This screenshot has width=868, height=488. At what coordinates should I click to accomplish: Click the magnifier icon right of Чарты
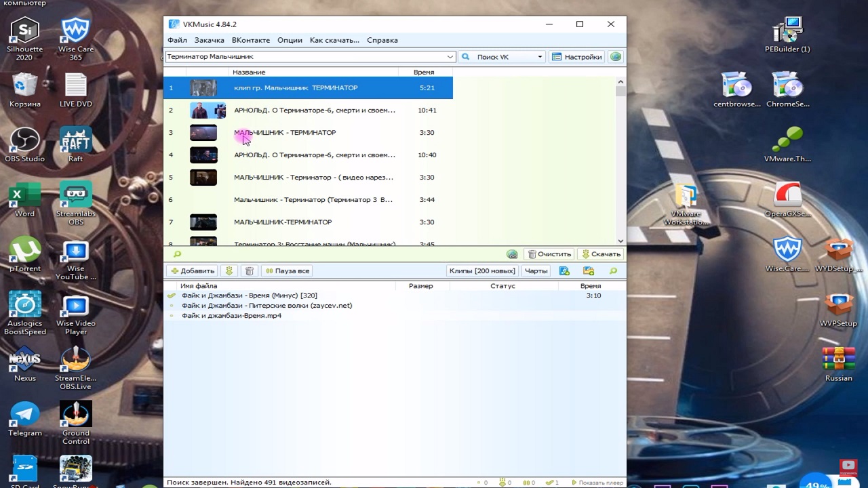613,270
